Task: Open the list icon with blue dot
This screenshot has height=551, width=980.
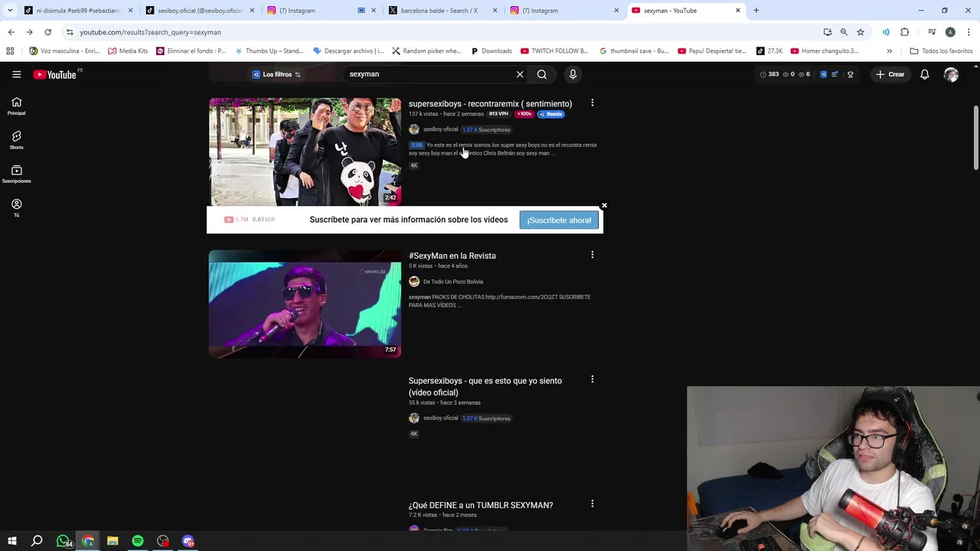Action: point(835,74)
